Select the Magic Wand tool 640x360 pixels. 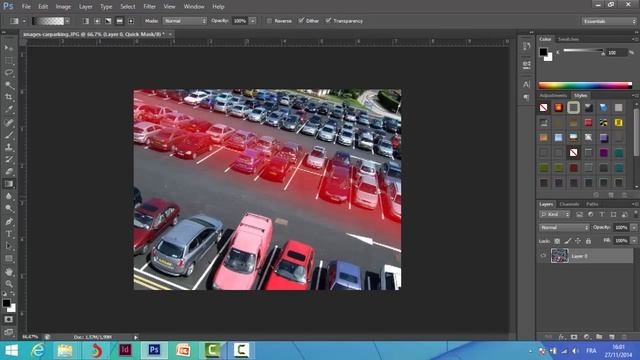coord(9,85)
